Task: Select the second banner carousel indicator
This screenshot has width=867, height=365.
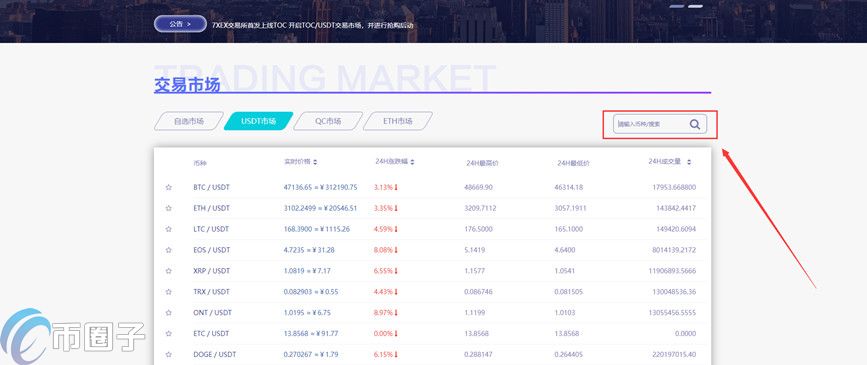Action: point(696,6)
